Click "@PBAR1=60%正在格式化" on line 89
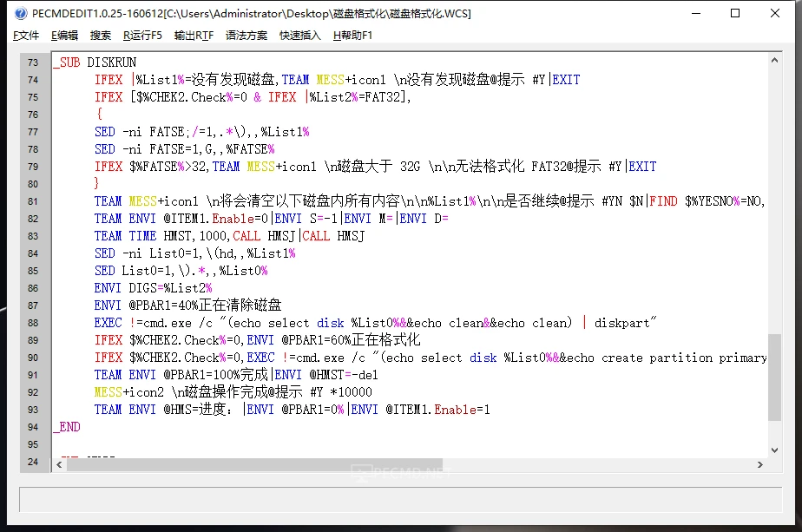Image resolution: width=802 pixels, height=532 pixels. [351, 340]
